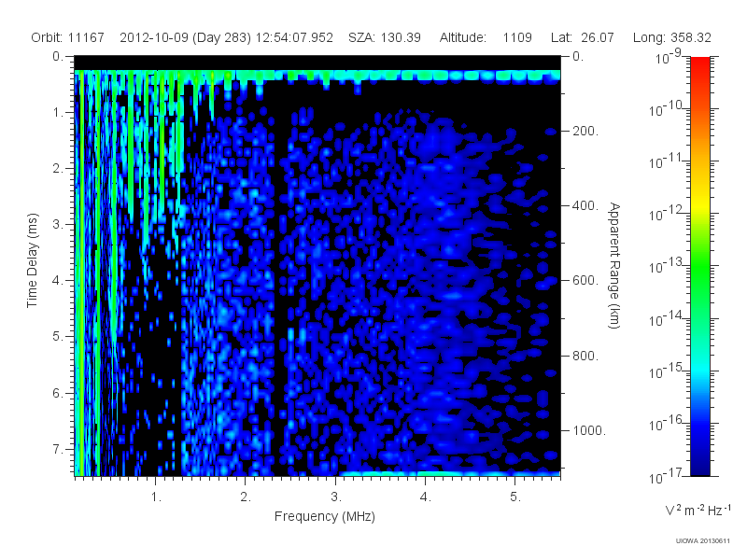Click the green region of the color scale

(x=699, y=276)
